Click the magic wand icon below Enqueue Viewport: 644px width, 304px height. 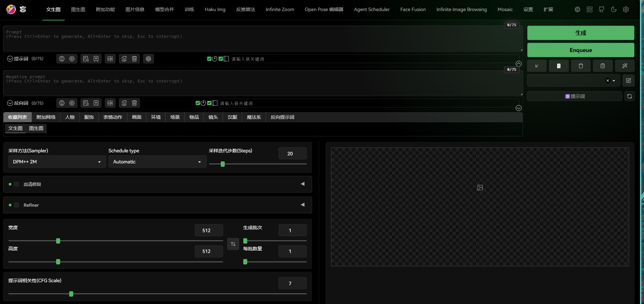tap(625, 66)
